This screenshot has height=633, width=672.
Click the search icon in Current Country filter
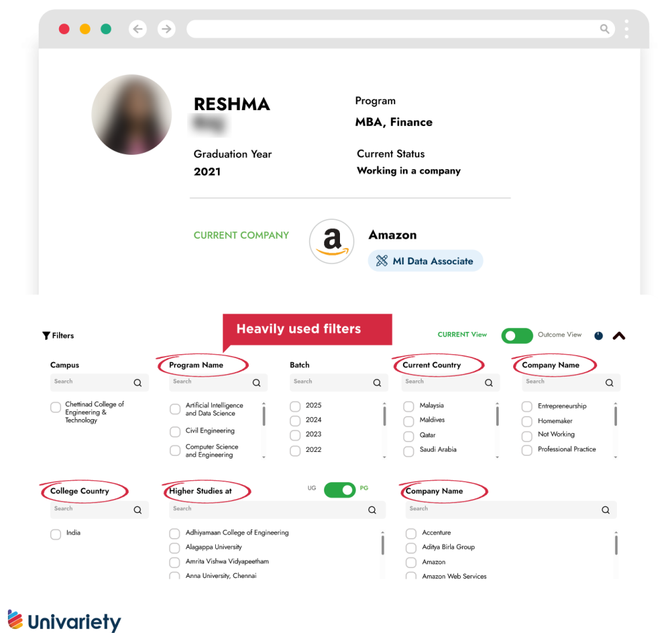tap(488, 383)
